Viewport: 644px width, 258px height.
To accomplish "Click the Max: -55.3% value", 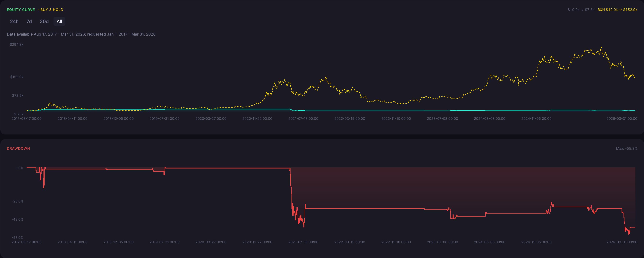I will (x=626, y=149).
